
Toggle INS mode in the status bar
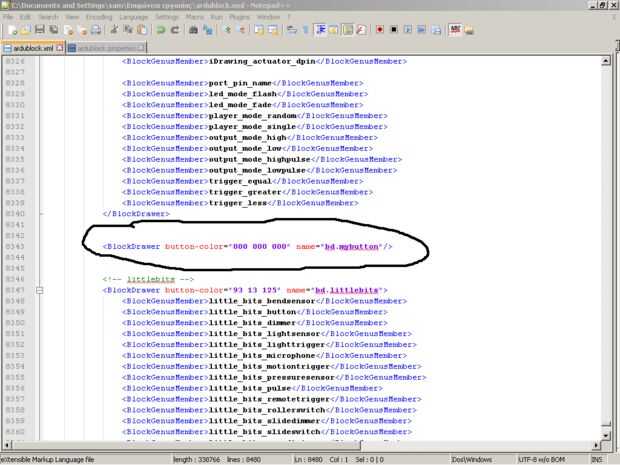(x=596, y=459)
